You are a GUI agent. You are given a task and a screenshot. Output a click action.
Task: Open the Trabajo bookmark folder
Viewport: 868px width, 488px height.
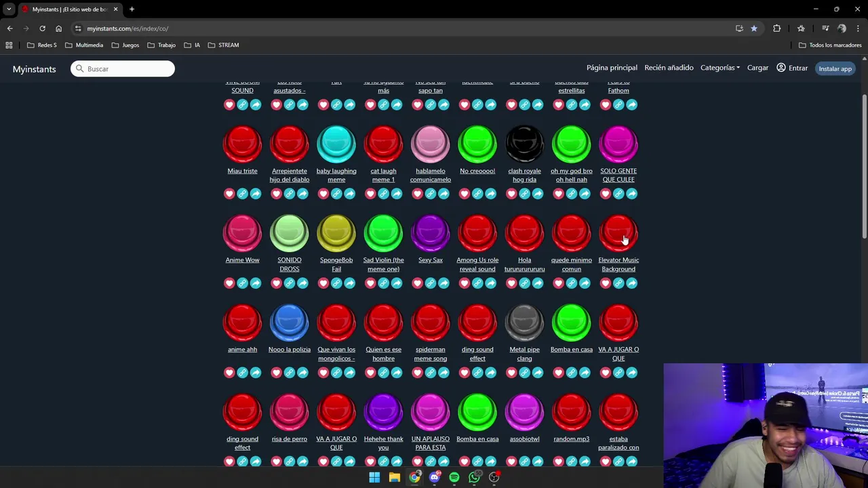coord(161,45)
